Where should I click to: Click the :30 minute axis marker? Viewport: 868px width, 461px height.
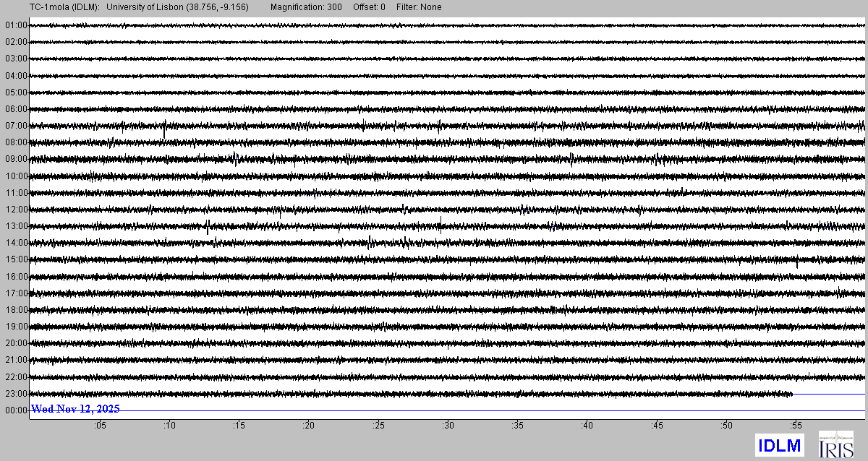[x=448, y=426]
